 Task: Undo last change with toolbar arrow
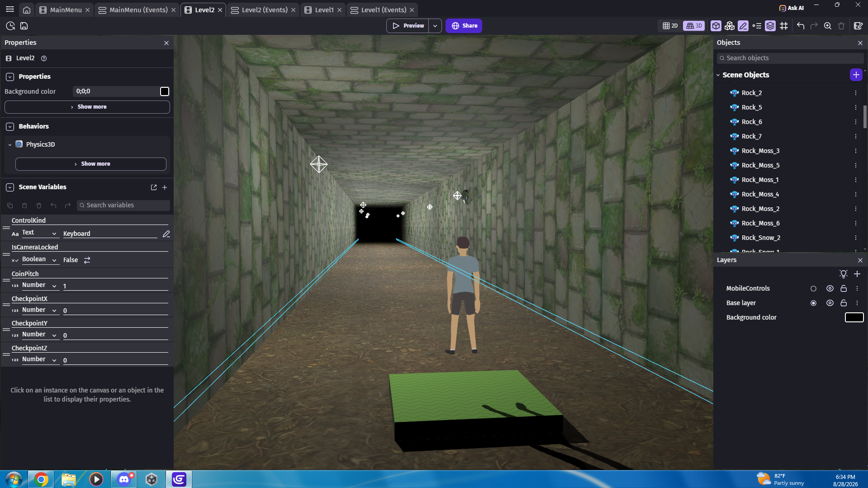click(801, 26)
